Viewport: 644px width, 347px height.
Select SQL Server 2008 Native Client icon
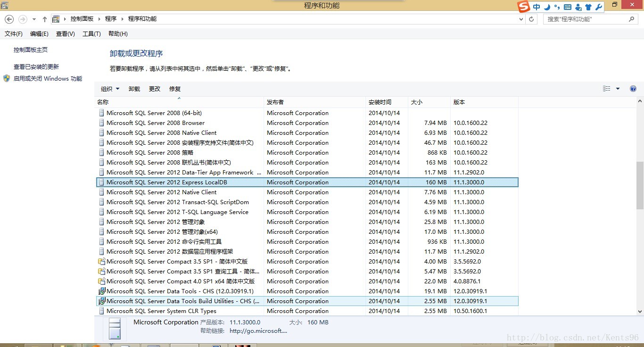101,133
